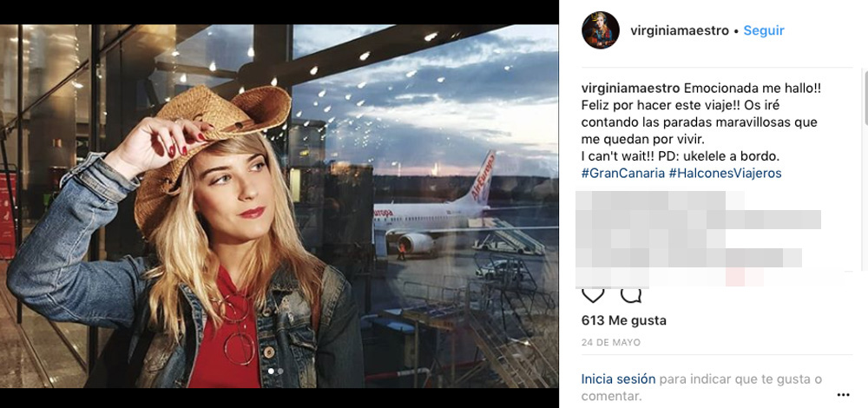Switch to the second carousel dot
868x408 pixels.
click(x=279, y=371)
